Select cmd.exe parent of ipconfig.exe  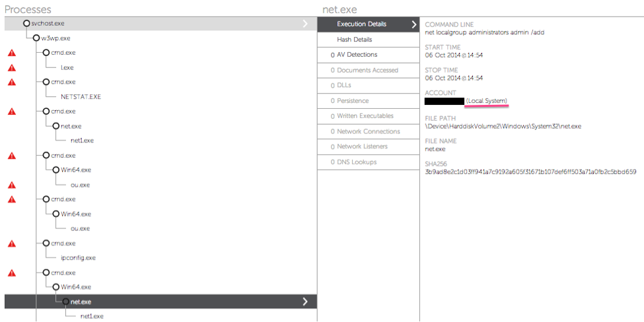click(63, 243)
